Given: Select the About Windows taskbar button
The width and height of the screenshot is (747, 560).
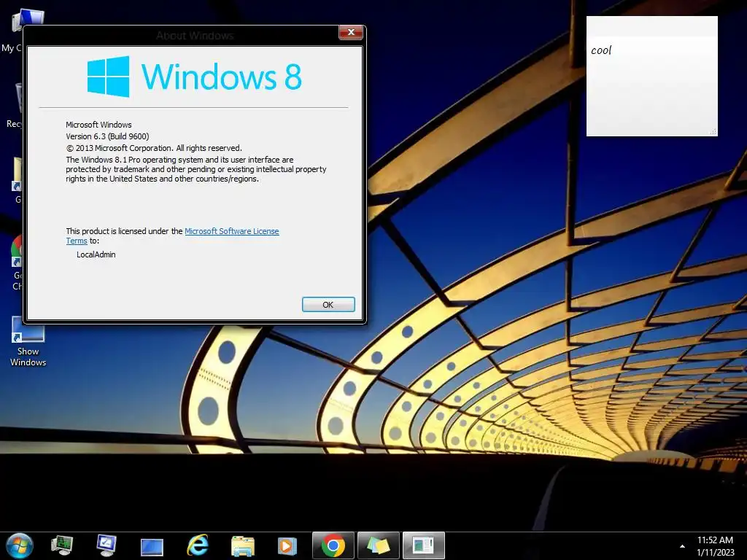Looking at the screenshot, I should [x=424, y=545].
